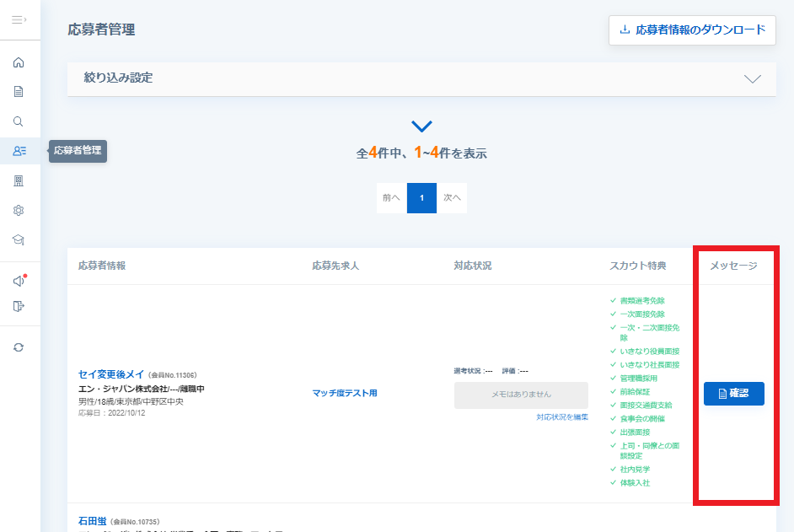The height and width of the screenshot is (532, 794).
Task: Open the graduation cap icon
Action: coord(19,239)
